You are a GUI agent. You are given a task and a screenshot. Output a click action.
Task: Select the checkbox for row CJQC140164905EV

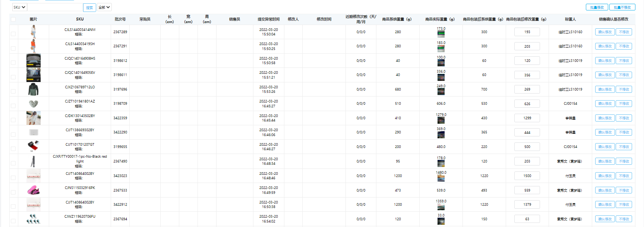pyautogui.click(x=13, y=77)
